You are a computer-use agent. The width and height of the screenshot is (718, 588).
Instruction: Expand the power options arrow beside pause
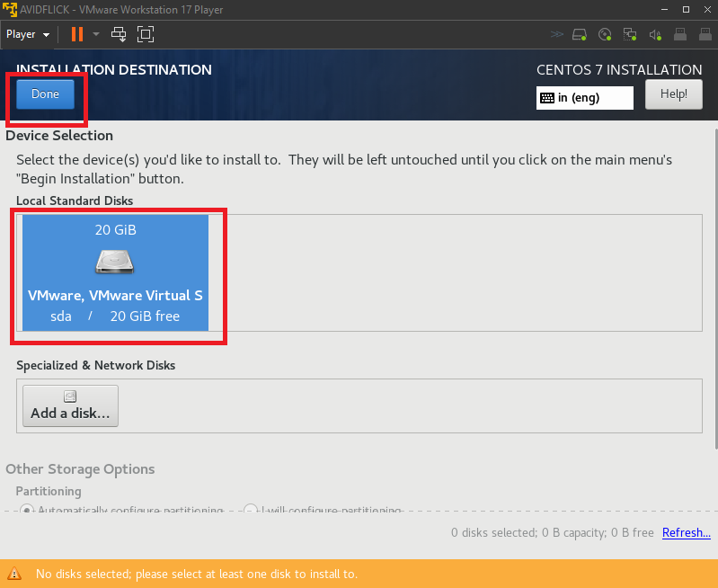[95, 34]
